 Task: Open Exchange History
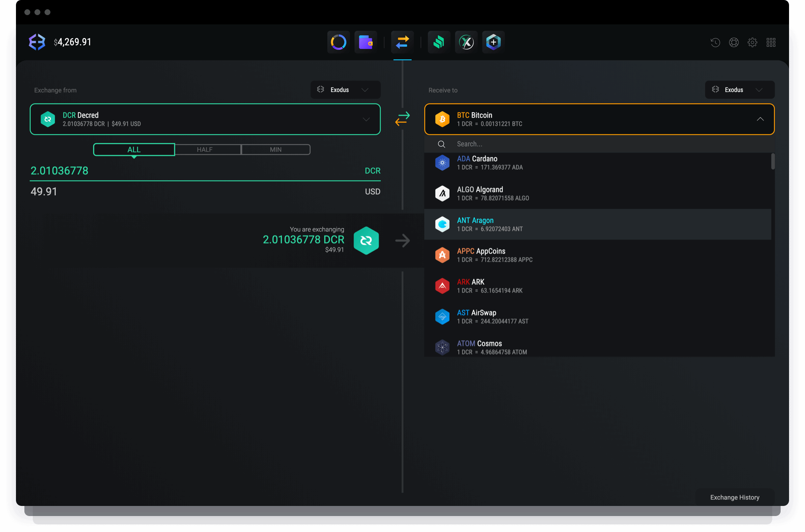click(734, 498)
